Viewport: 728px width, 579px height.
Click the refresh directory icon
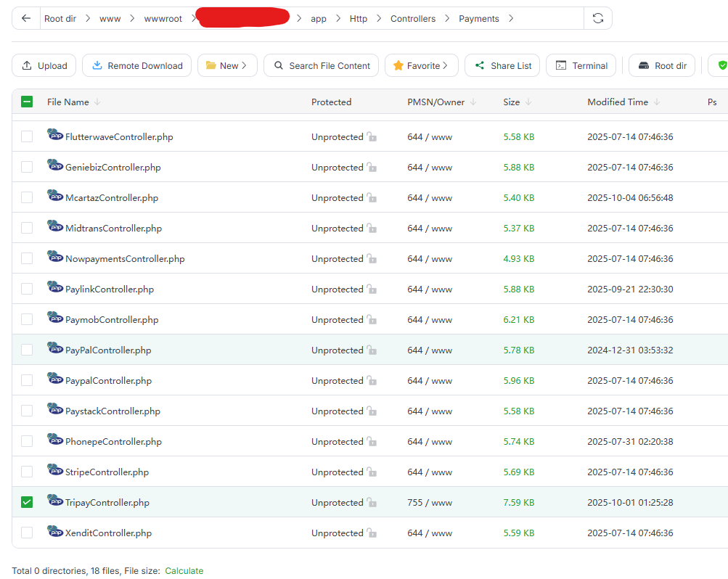597,19
